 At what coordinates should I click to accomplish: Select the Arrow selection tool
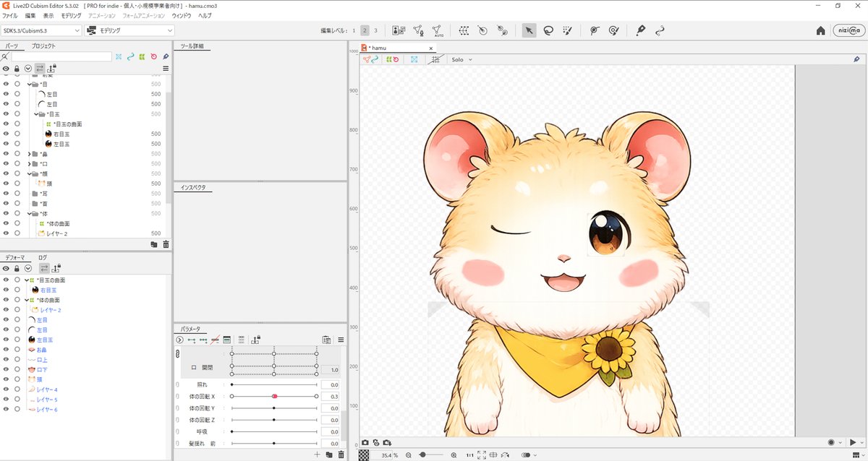[529, 30]
